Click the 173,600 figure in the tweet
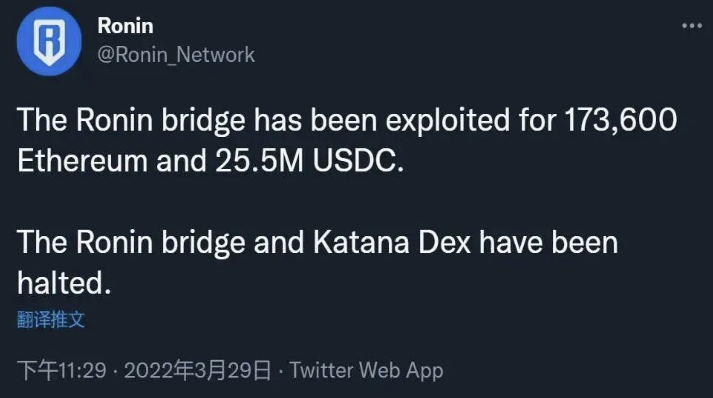The image size is (713, 398). tap(621, 121)
